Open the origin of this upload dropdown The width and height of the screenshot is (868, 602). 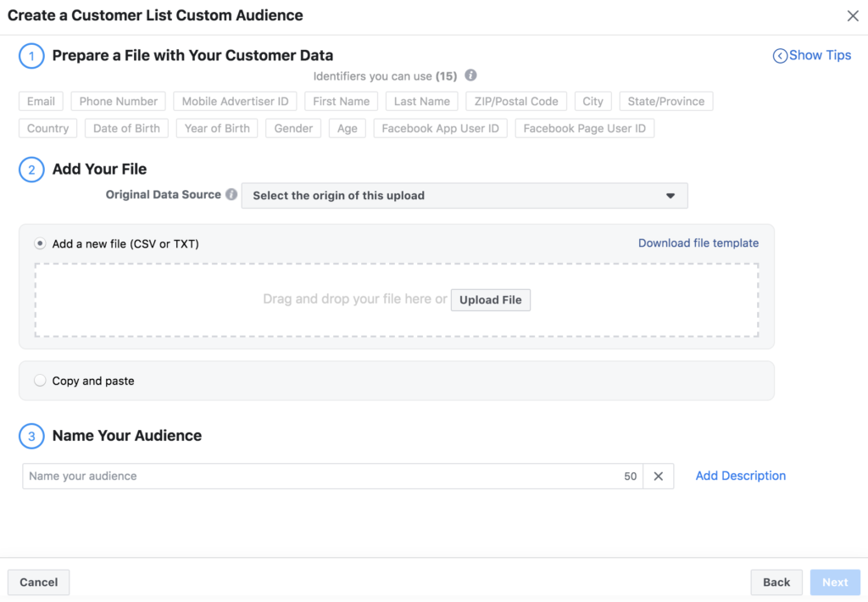[465, 196]
